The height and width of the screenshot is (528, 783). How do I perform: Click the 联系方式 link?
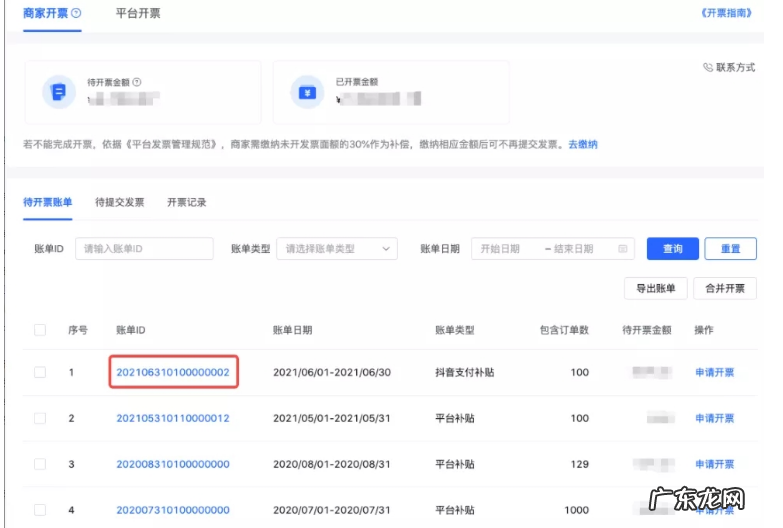tap(735, 67)
